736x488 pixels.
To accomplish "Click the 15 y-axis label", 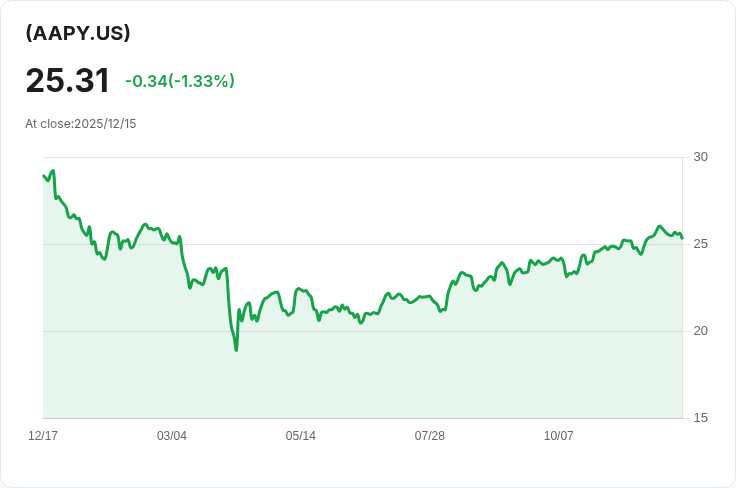I will pyautogui.click(x=700, y=418).
